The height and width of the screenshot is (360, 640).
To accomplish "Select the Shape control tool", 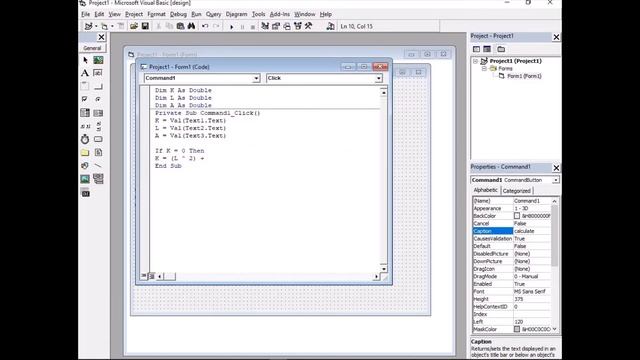I will point(85,166).
